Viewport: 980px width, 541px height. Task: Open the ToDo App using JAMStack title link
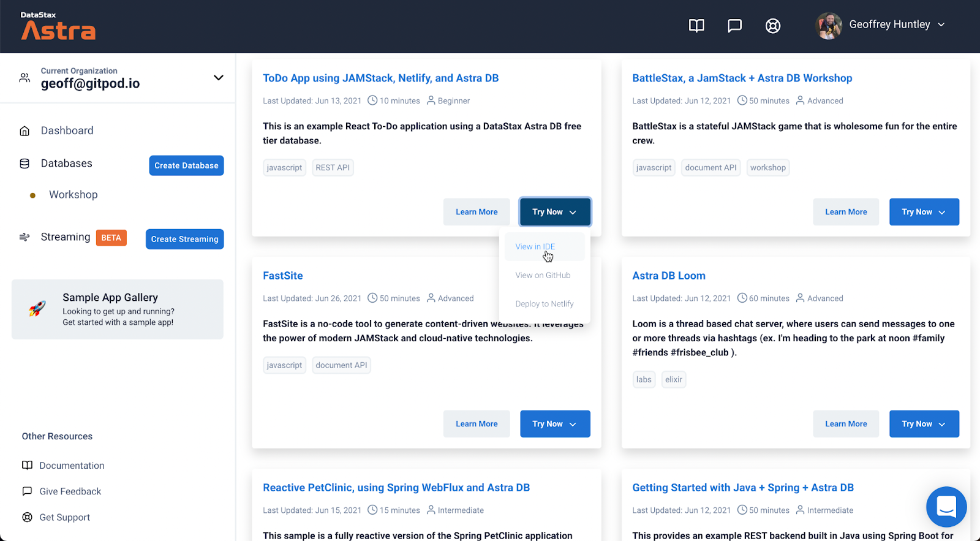(x=380, y=78)
